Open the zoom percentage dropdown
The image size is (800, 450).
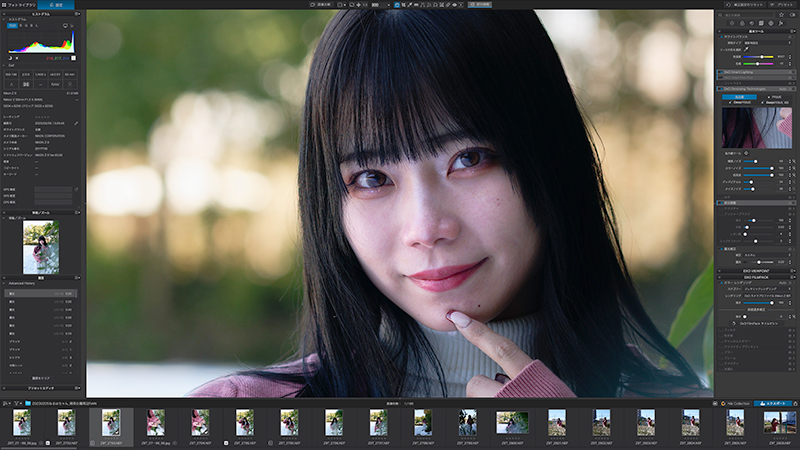click(x=389, y=5)
